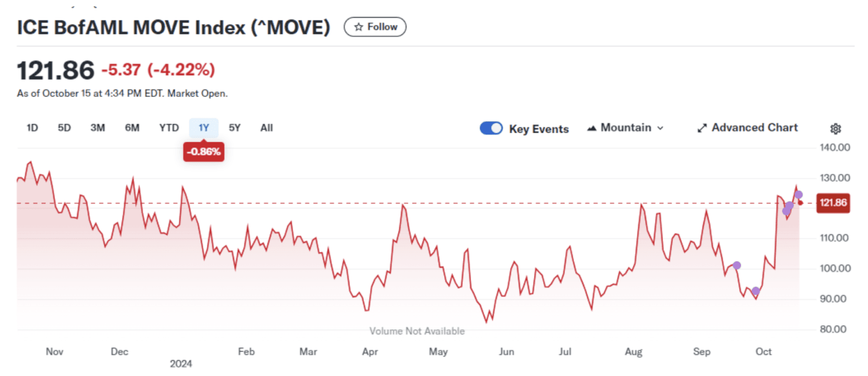
Task: Toggle the Key Events switch off
Action: pos(491,128)
